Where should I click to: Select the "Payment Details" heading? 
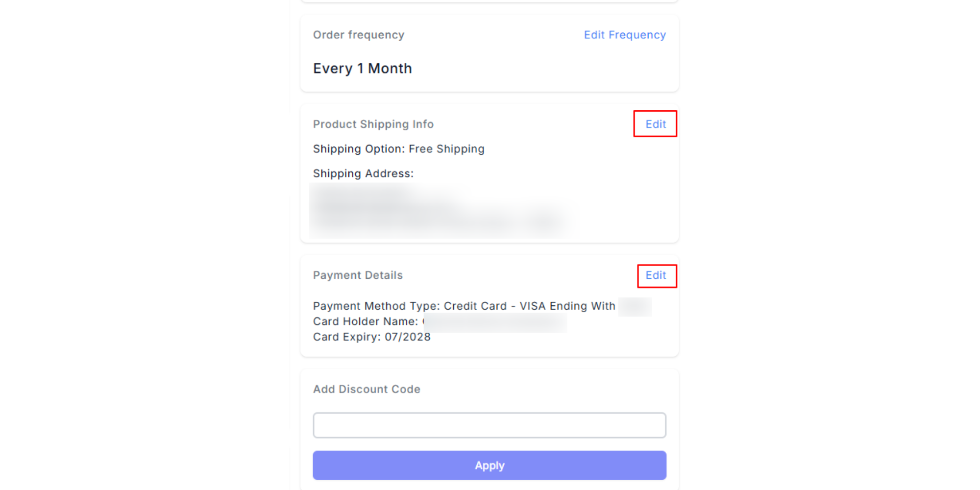(358, 275)
